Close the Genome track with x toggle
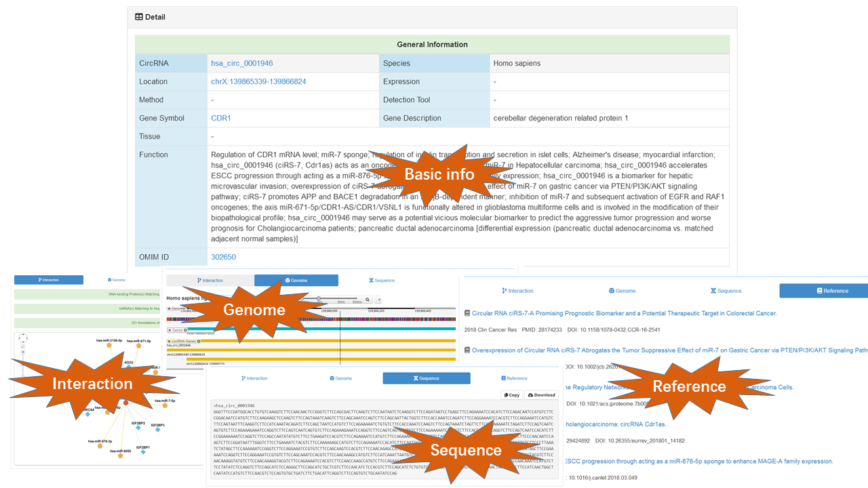The width and height of the screenshot is (868, 488). coord(170,308)
